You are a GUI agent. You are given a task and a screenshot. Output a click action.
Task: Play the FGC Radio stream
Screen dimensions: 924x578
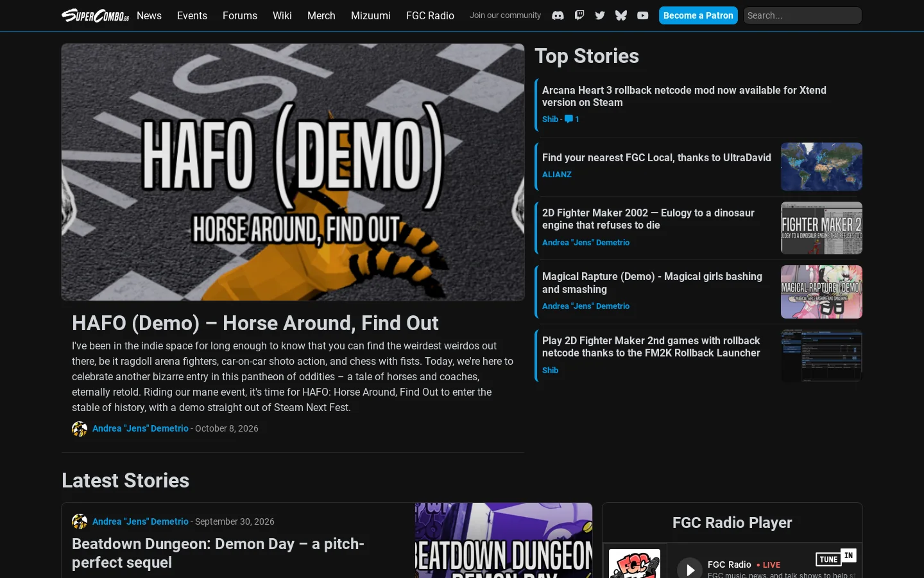[x=690, y=569]
